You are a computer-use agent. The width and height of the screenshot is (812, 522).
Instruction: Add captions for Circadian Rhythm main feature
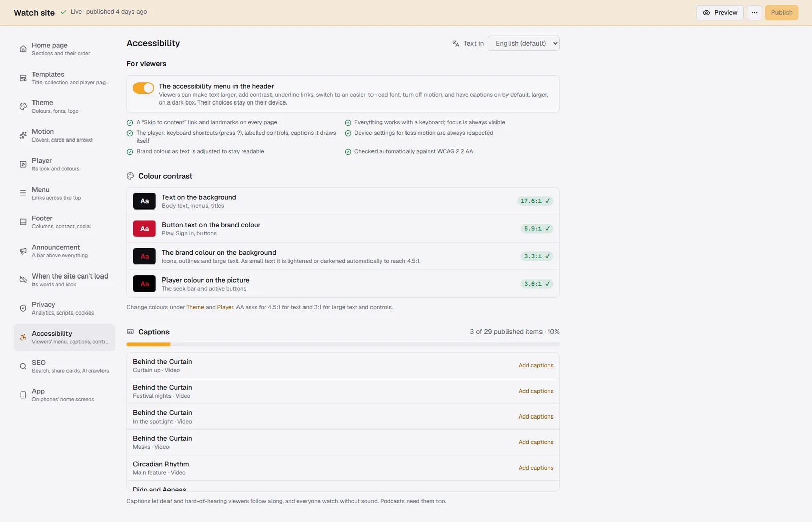tap(536, 468)
